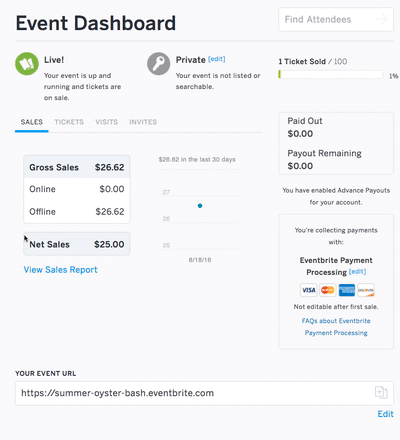Edit the Private event setting

(x=217, y=59)
